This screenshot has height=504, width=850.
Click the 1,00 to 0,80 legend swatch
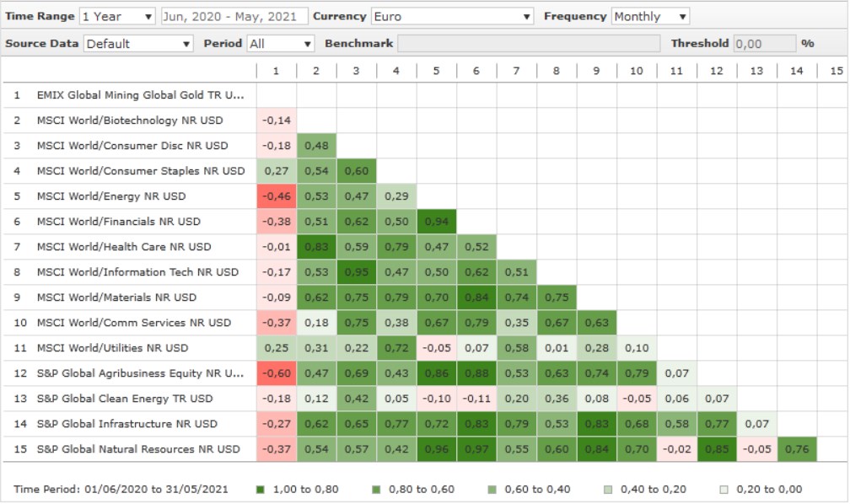click(x=261, y=489)
